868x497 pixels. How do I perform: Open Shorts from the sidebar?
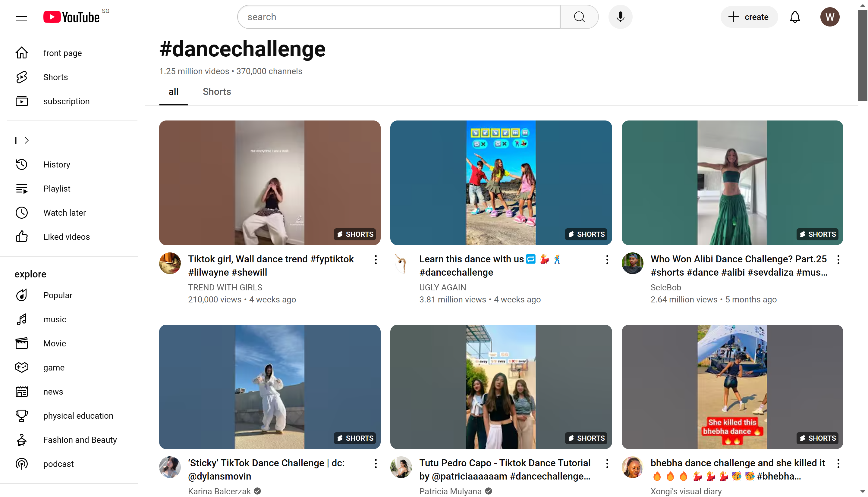click(55, 77)
